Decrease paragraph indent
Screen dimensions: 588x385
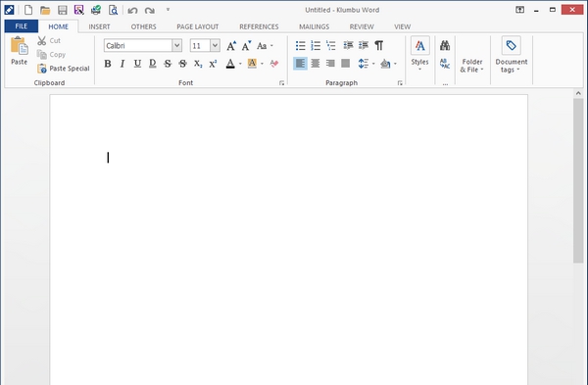coord(348,46)
